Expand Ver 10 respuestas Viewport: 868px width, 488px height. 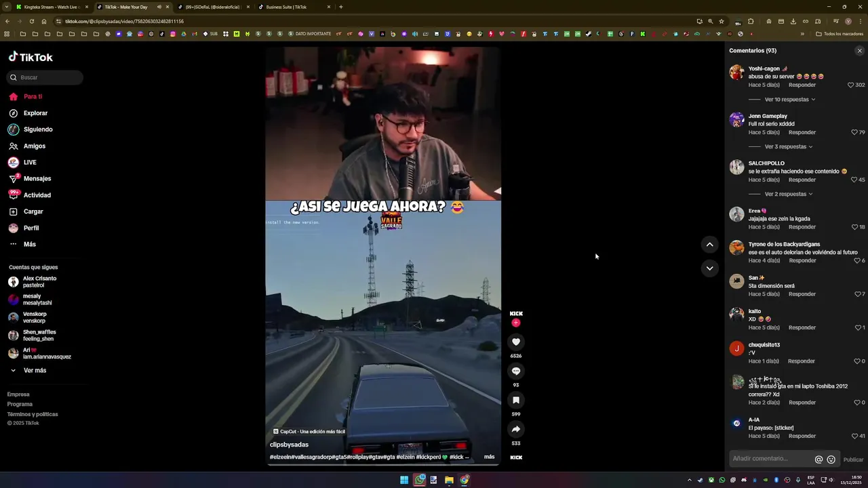[x=790, y=100]
